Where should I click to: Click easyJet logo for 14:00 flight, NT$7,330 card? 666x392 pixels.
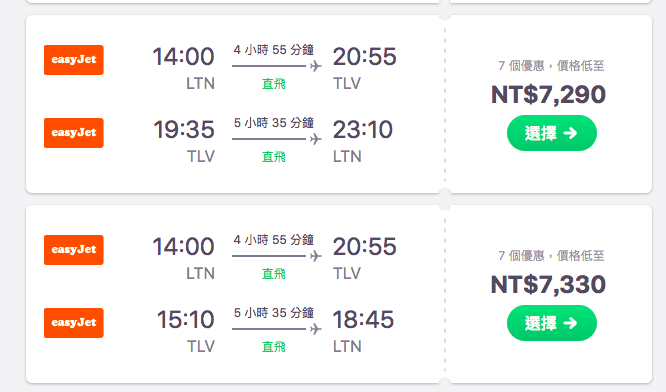(73, 250)
